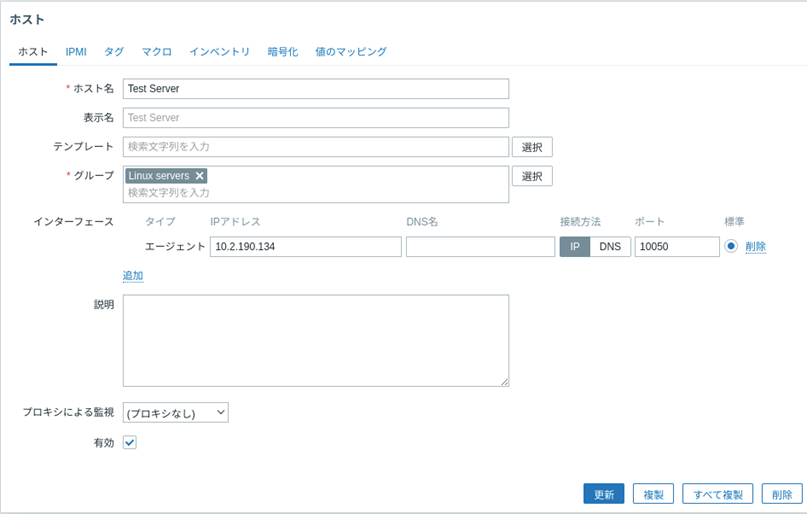Open the インベントリ tab
This screenshot has height=514, width=807.
pos(219,51)
